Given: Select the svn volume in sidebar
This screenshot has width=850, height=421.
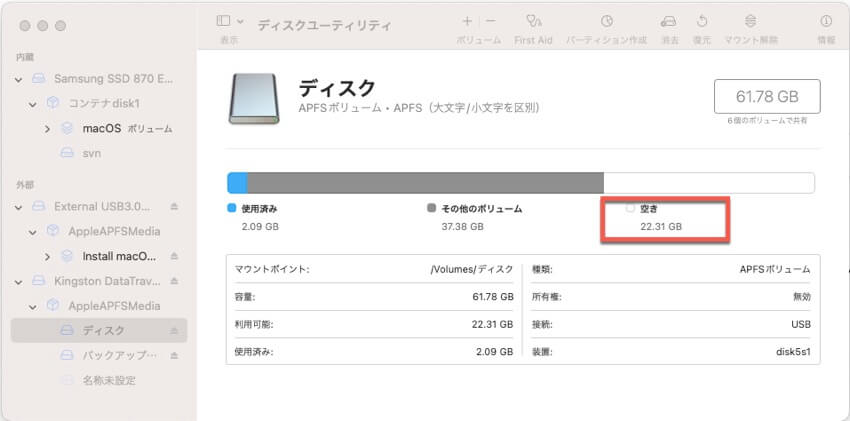Looking at the screenshot, I should 91,153.
